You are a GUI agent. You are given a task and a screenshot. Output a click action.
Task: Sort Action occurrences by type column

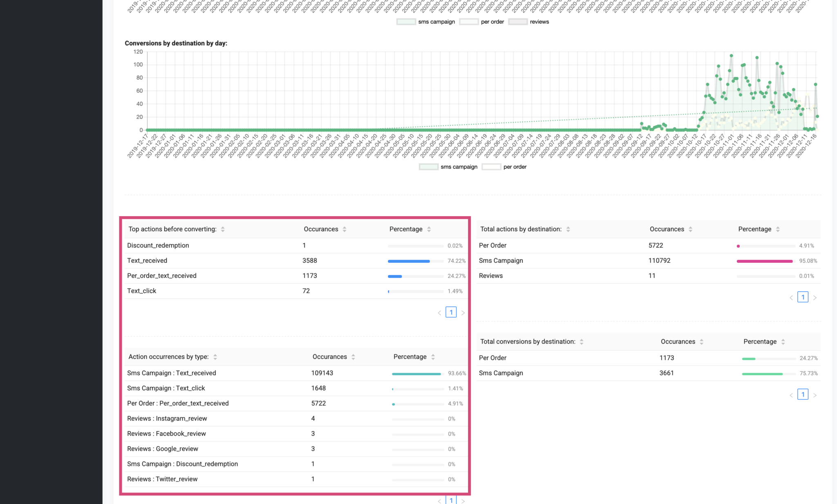pyautogui.click(x=215, y=357)
